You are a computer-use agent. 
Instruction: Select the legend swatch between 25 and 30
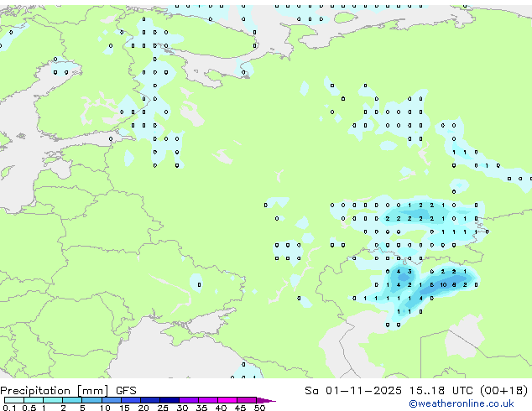coord(169,400)
